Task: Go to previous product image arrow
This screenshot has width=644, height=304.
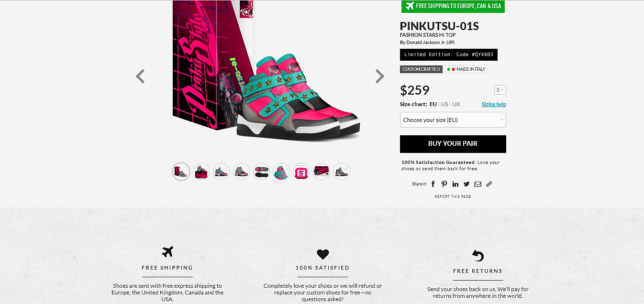Action: [140, 76]
